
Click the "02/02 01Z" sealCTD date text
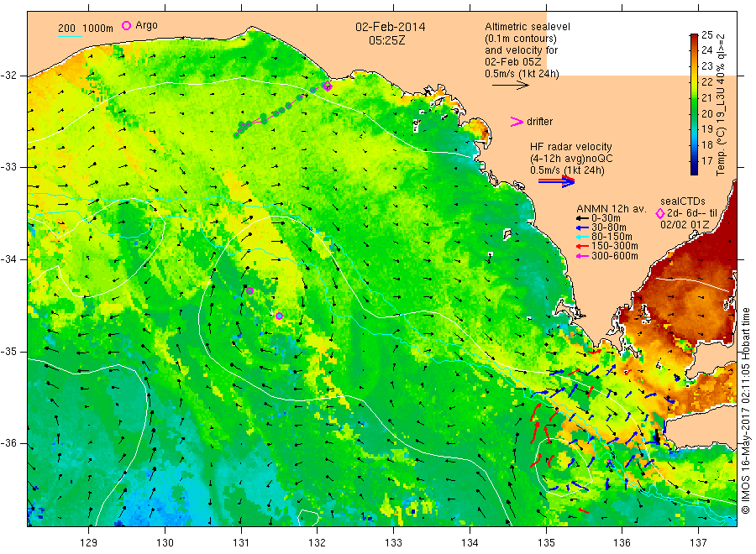pyautogui.click(x=685, y=225)
